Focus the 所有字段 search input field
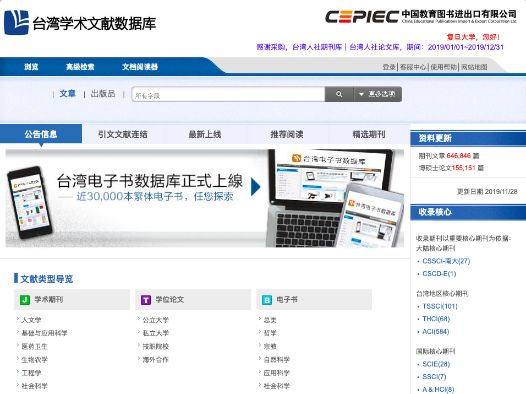This screenshot has height=394, width=526. pos(228,94)
